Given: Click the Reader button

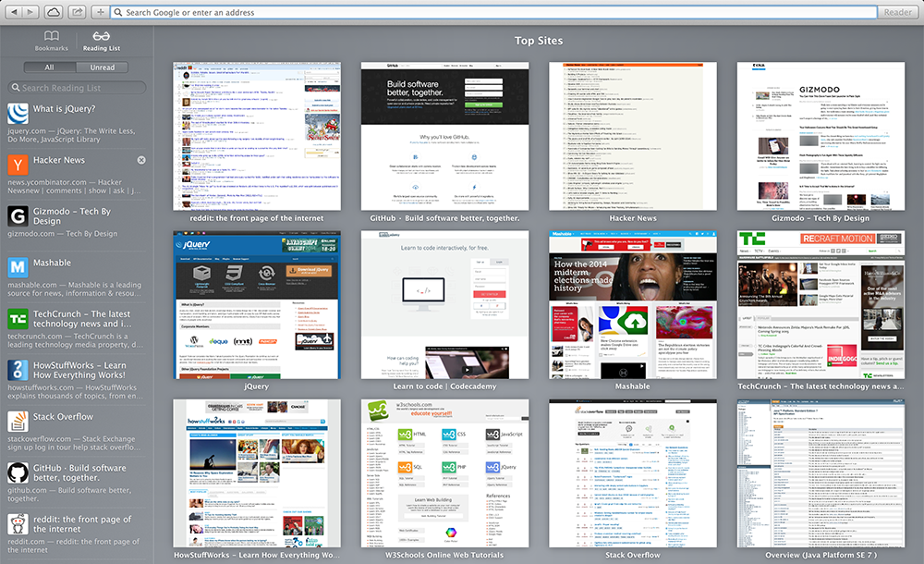Looking at the screenshot, I should coord(897,12).
